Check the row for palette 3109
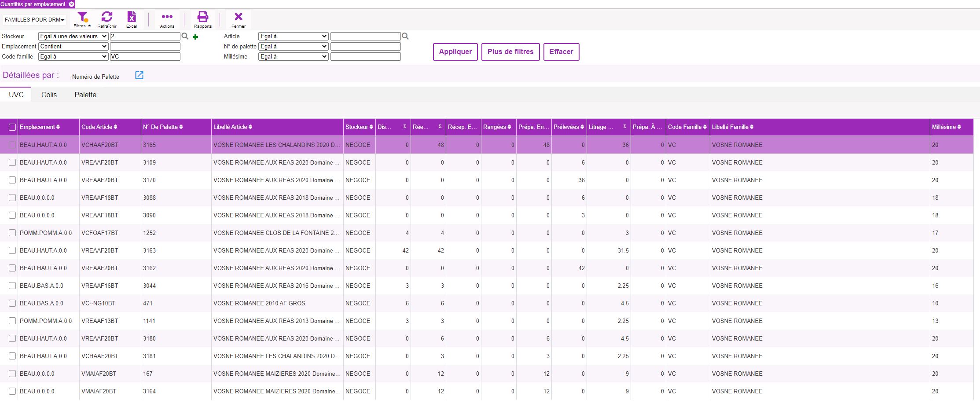The height and width of the screenshot is (418, 980). coord(12,162)
